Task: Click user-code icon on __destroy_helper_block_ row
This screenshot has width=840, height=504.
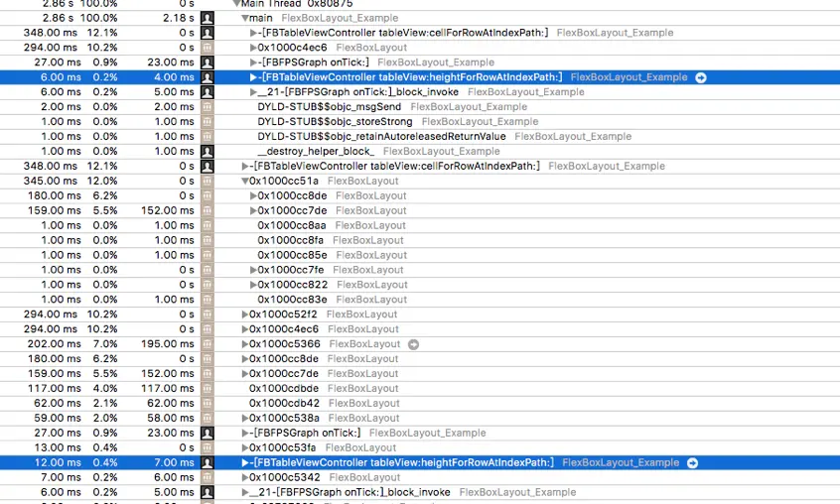Action: click(x=208, y=152)
